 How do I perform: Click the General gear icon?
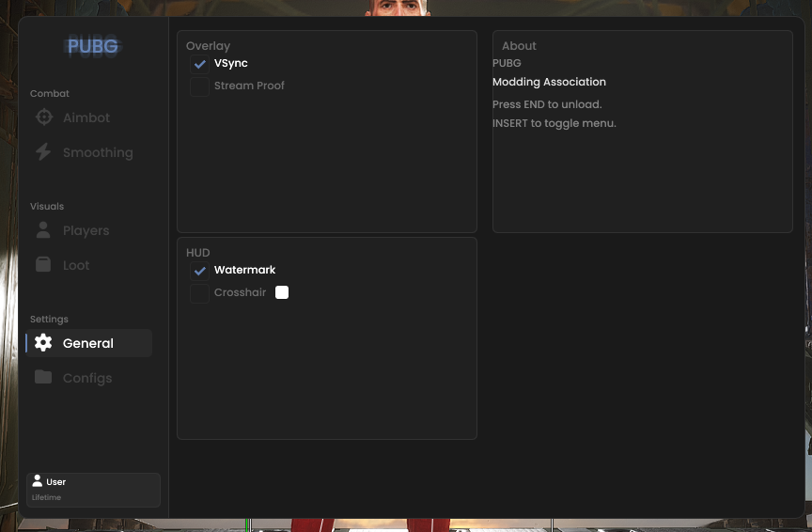pos(43,343)
